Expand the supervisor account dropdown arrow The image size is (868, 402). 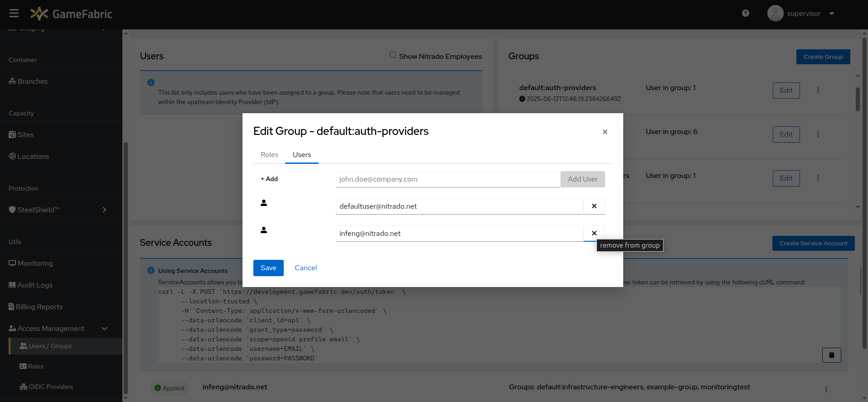832,14
